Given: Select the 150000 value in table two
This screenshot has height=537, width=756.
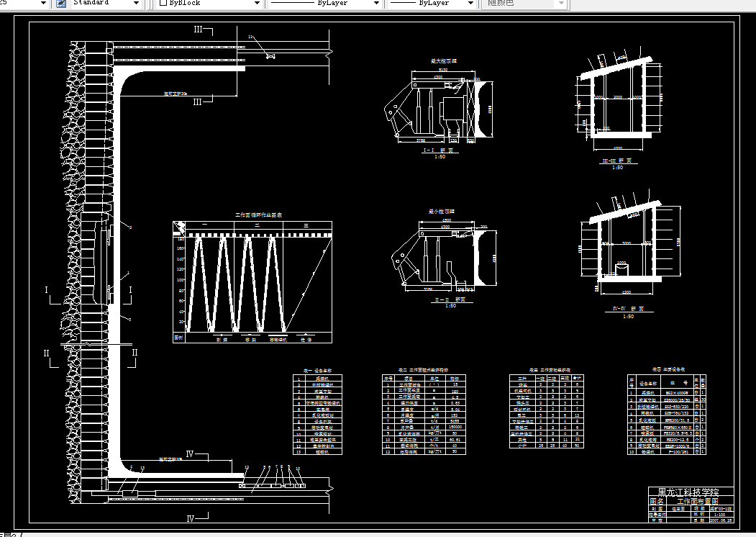Looking at the screenshot, I should point(454,427).
